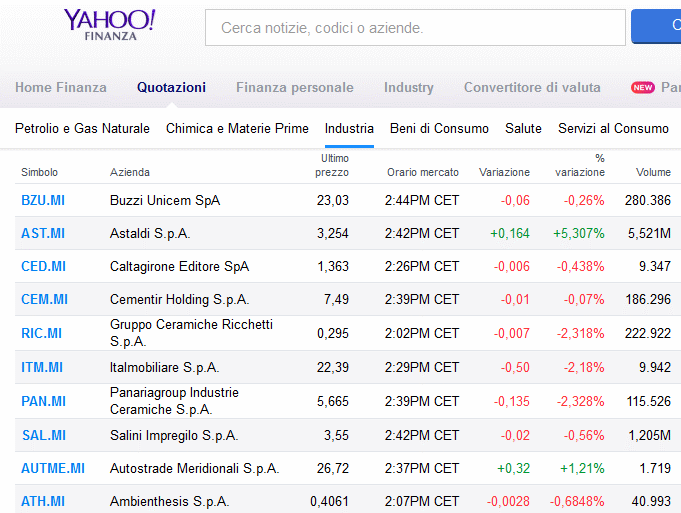Click Buzzi Unicem SpA company name
The height and width of the screenshot is (513, 681).
(x=165, y=200)
